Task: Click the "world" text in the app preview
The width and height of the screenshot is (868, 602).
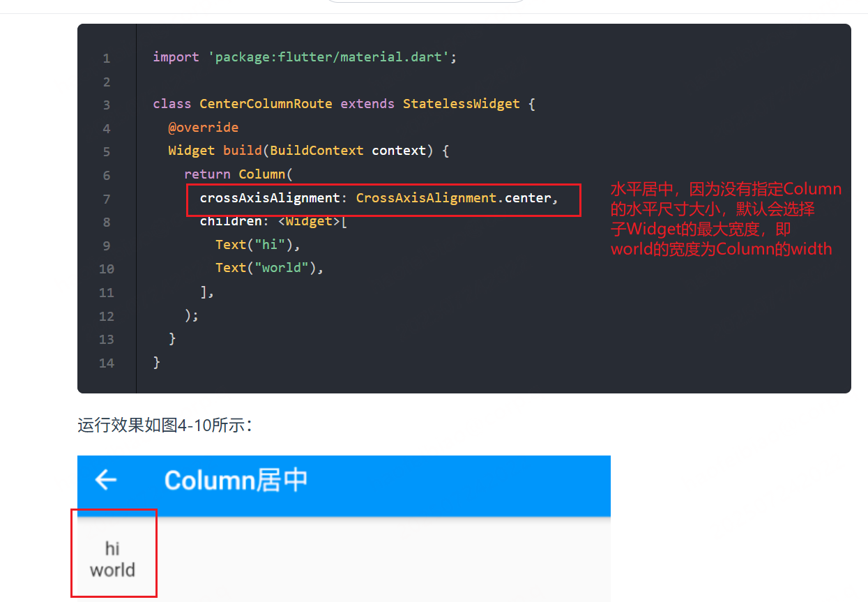Action: click(x=112, y=570)
